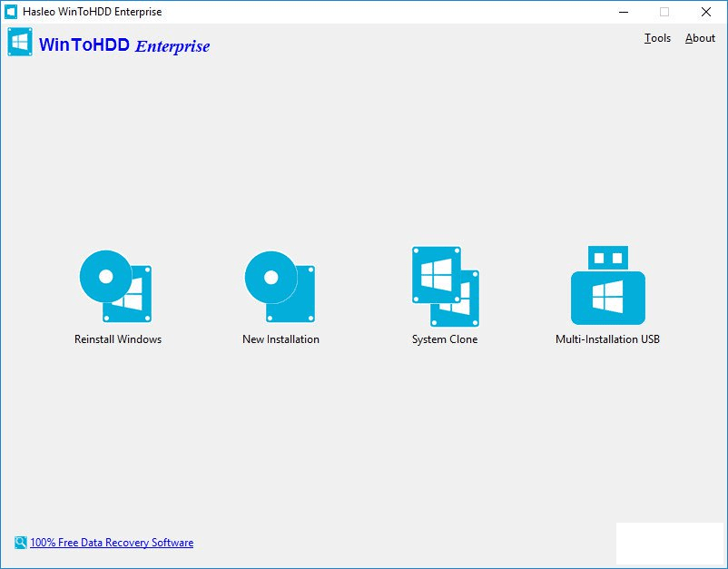Open the 100% Free Data Recovery Software link

tap(112, 543)
